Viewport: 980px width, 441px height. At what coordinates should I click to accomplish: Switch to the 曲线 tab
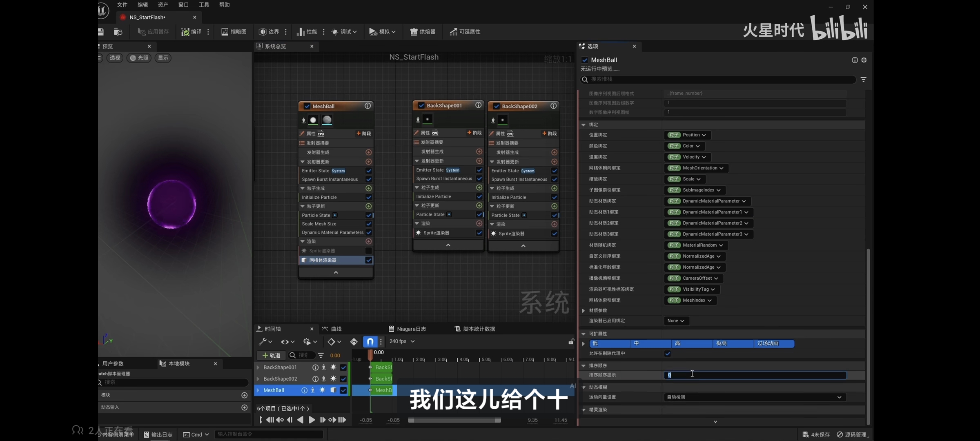pyautogui.click(x=332, y=329)
